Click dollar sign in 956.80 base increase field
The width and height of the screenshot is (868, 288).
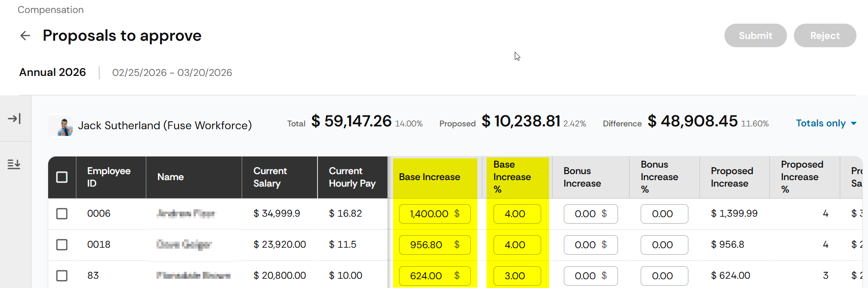pyautogui.click(x=457, y=244)
